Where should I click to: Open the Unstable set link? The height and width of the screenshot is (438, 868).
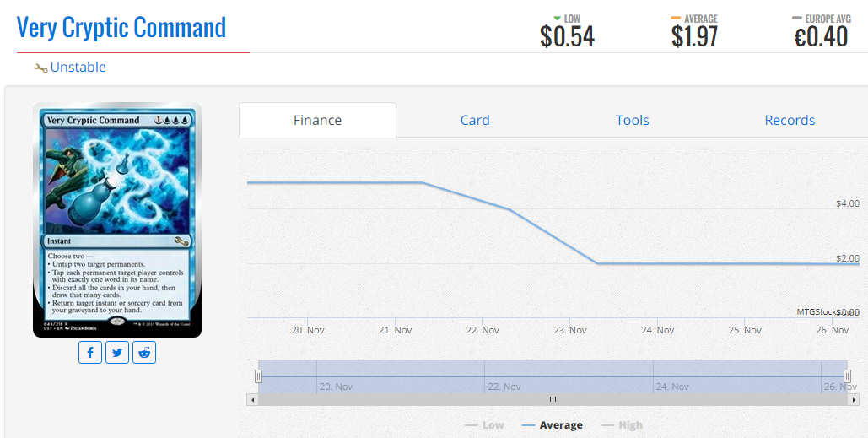click(78, 67)
